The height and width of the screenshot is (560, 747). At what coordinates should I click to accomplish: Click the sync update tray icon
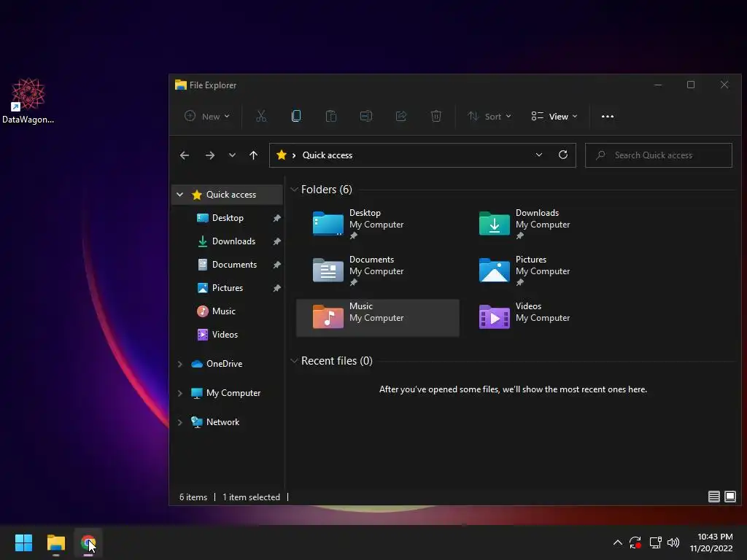(635, 542)
